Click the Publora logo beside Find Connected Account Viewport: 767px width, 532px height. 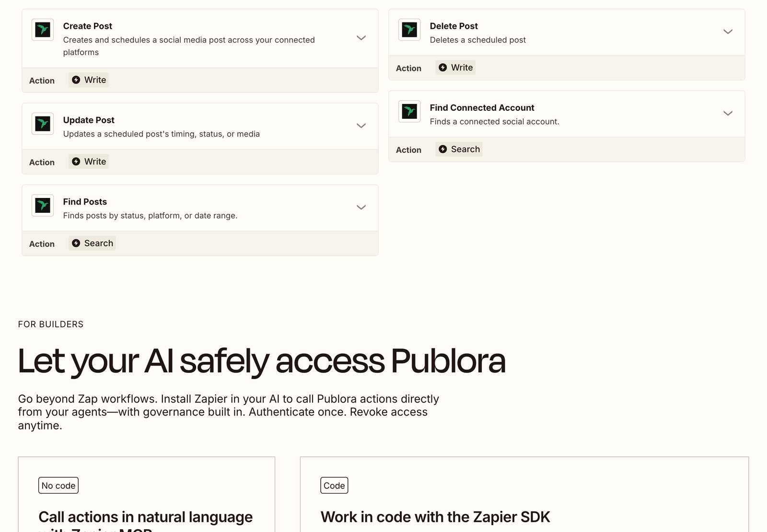409,111
